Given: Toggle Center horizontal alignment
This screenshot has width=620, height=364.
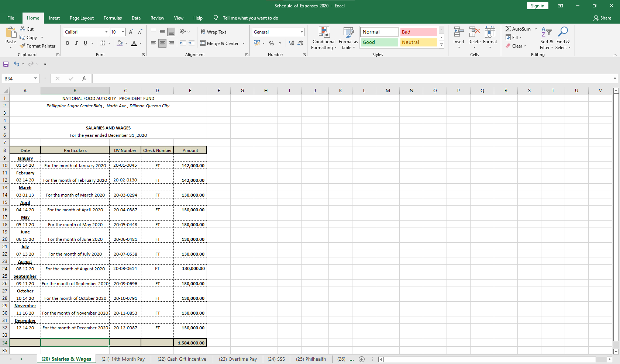Looking at the screenshot, I should (x=162, y=43).
